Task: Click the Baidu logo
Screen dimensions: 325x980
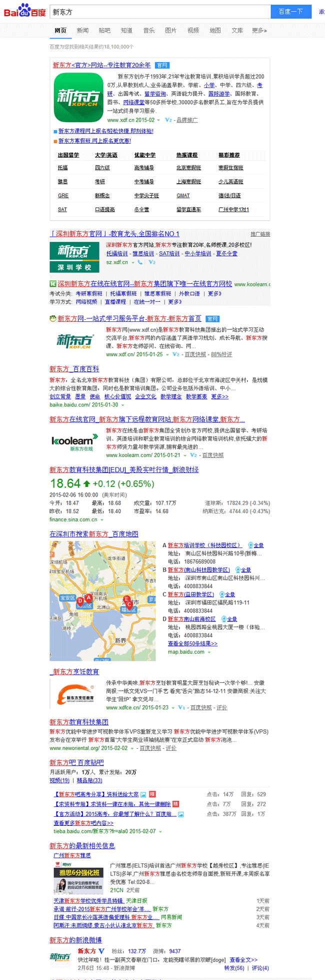Action: [24, 10]
